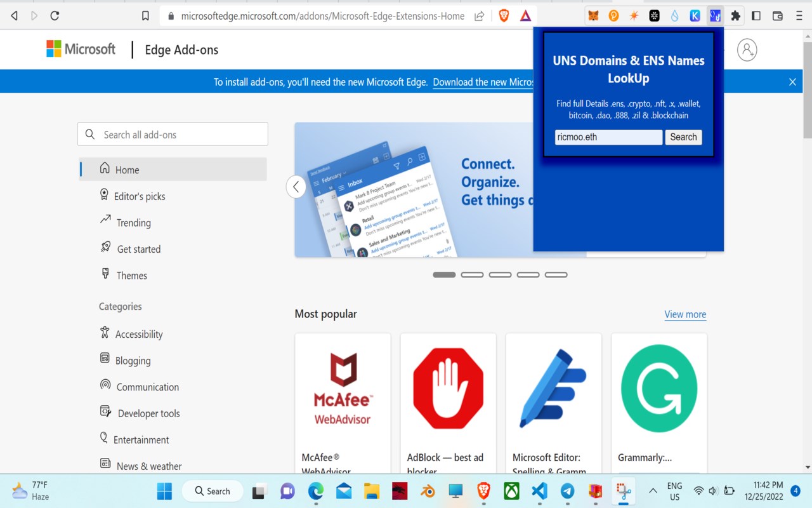Open Telegram from taskbar
Image resolution: width=812 pixels, height=508 pixels.
(567, 491)
